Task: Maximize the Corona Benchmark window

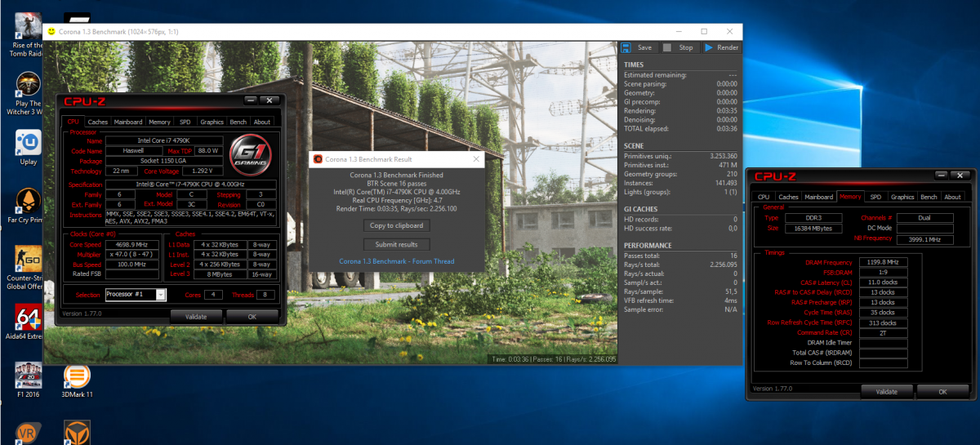Action: 704,31
